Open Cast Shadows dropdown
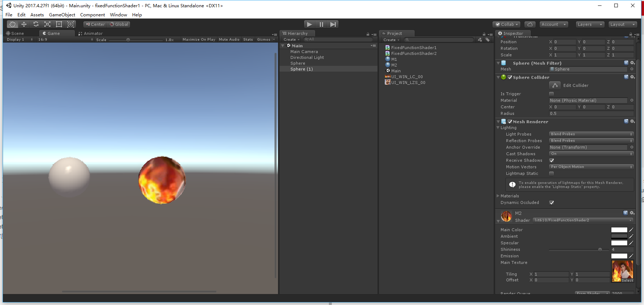Image resolution: width=644 pixels, height=305 pixels. (591, 154)
